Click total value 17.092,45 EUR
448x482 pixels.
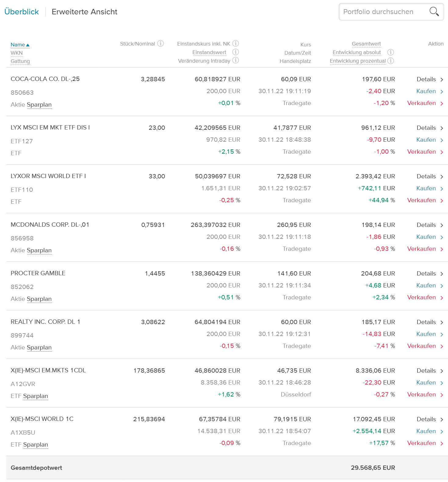click(x=374, y=419)
